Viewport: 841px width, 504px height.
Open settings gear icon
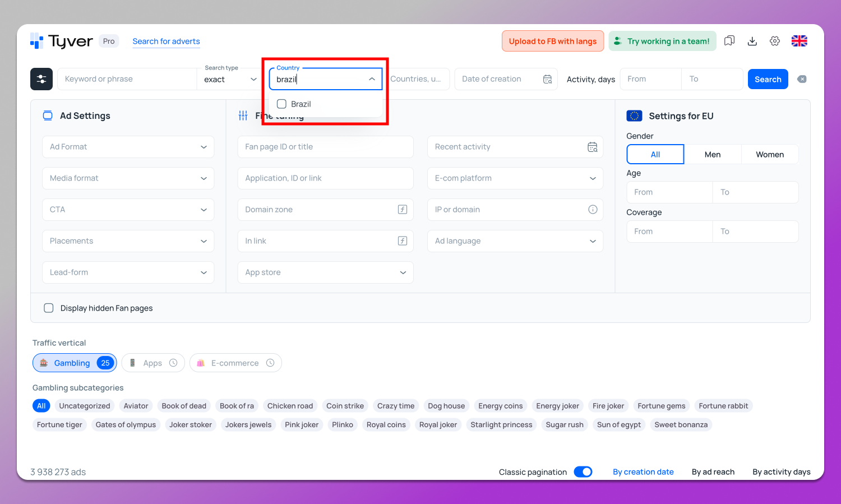point(775,41)
